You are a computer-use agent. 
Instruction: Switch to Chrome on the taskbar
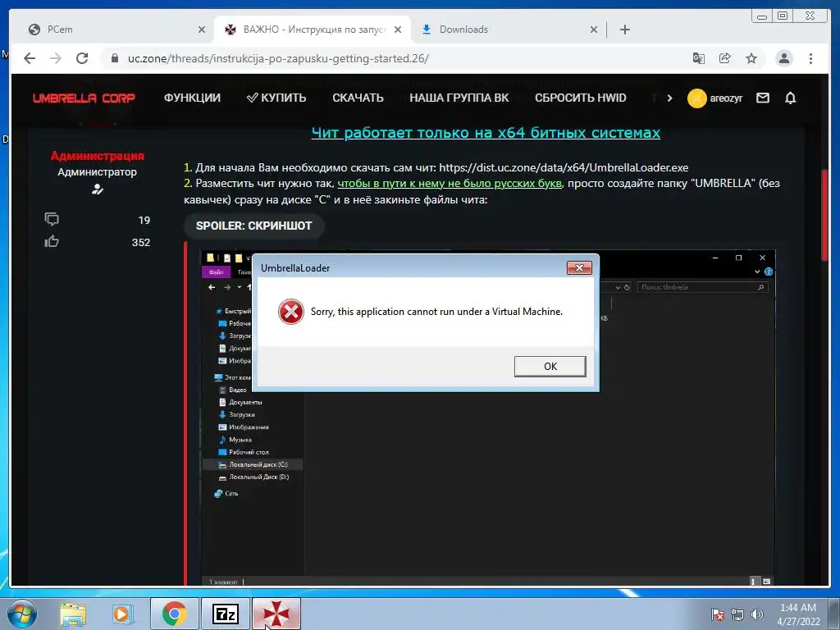(175, 614)
